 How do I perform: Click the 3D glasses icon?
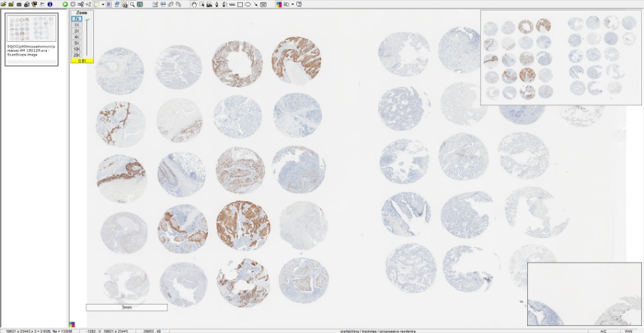(286, 4)
